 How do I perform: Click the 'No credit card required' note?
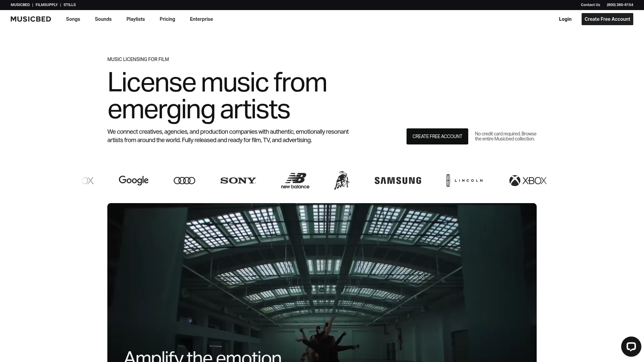point(505,136)
